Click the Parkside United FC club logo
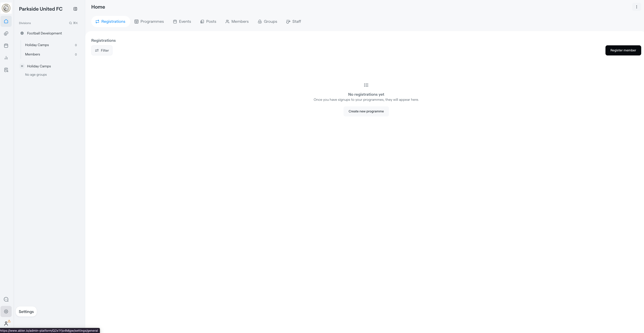This screenshot has height=333, width=644. [6, 8]
